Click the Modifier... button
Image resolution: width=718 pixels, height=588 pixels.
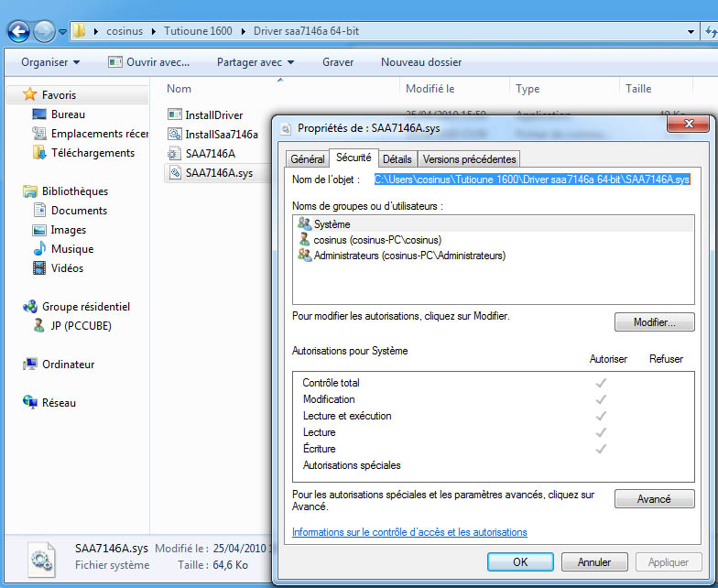click(654, 322)
